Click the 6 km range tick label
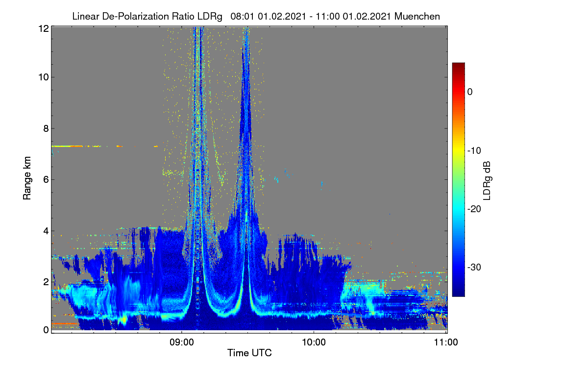 click(x=46, y=179)
